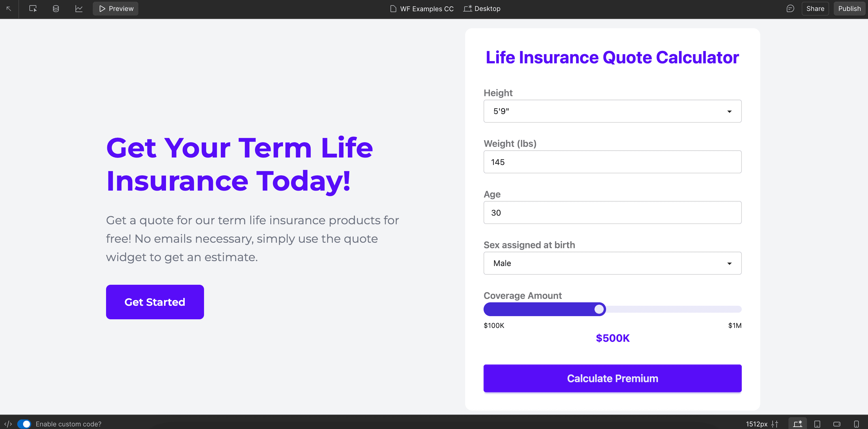The image size is (868, 429).
Task: Click the Publish button
Action: (849, 9)
